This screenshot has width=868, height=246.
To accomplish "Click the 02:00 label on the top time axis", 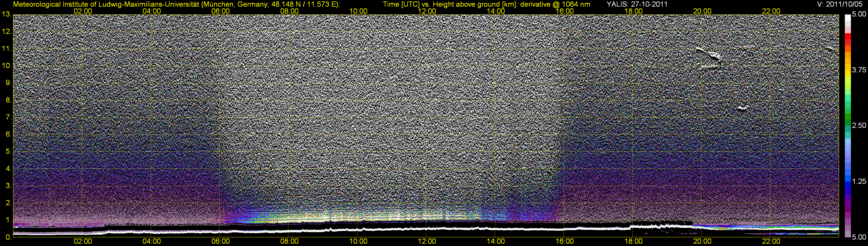I will (x=83, y=11).
